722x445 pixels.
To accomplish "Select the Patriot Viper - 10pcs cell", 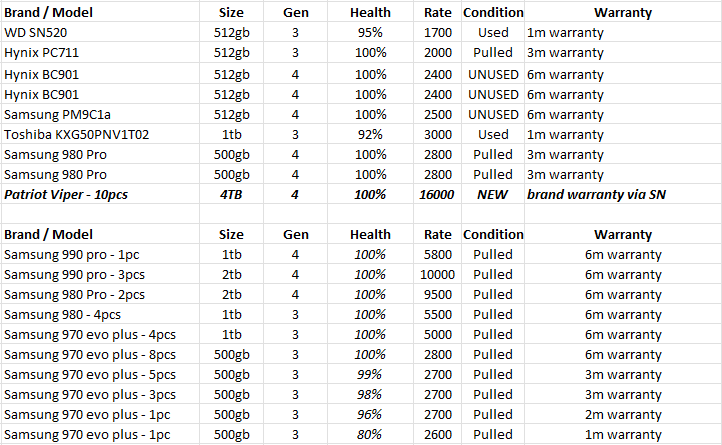I will tap(100, 194).
